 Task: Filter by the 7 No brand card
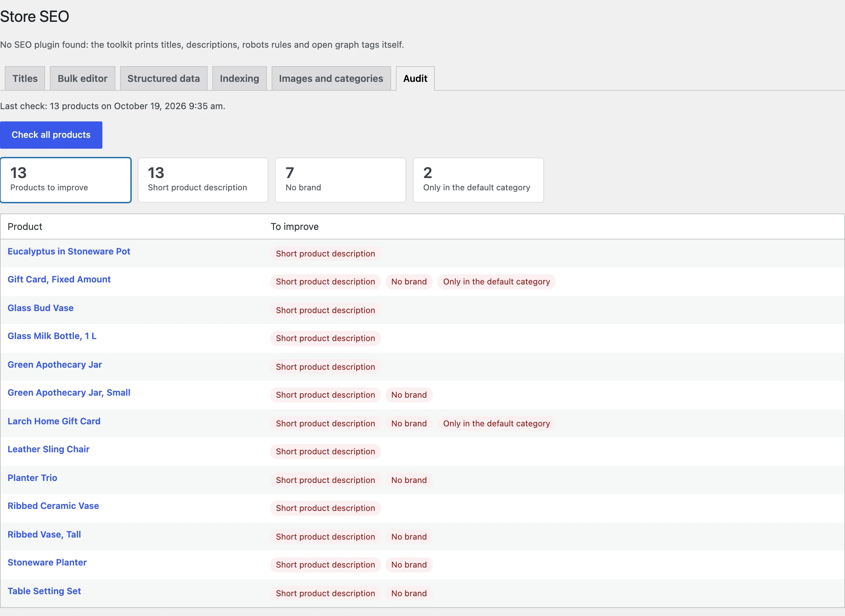coord(341,180)
